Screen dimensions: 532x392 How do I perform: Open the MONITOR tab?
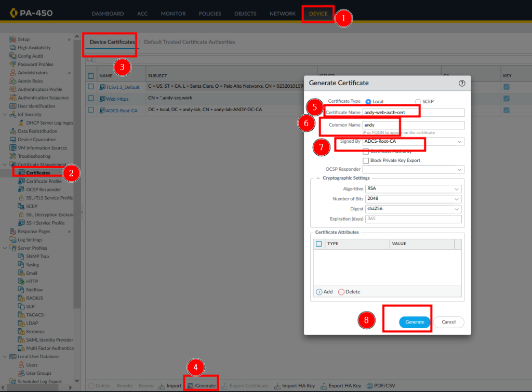click(x=174, y=13)
